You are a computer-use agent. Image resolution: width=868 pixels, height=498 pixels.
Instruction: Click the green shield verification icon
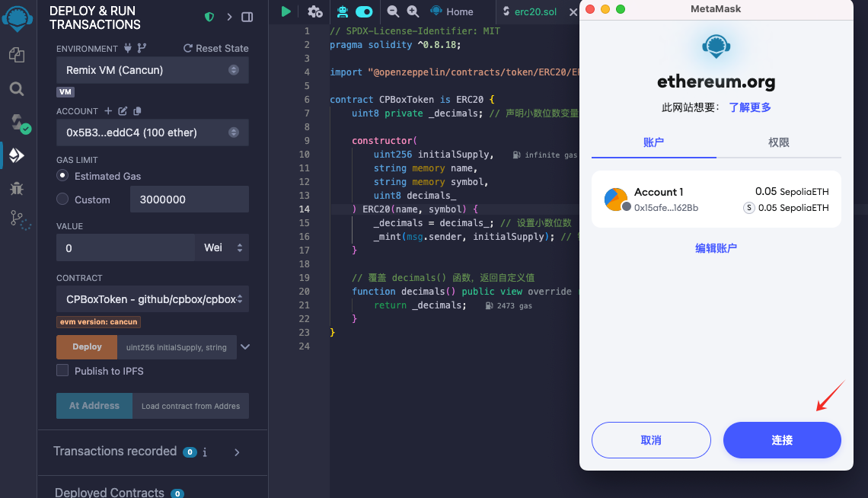point(209,18)
